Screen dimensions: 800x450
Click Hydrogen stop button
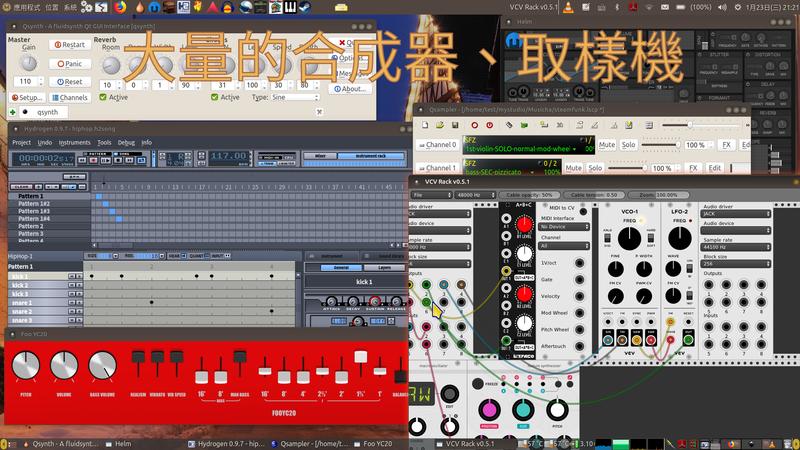tap(118, 160)
